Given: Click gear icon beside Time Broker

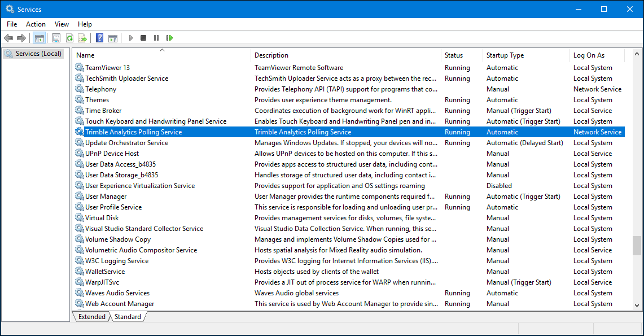Looking at the screenshot, I should tap(79, 110).
